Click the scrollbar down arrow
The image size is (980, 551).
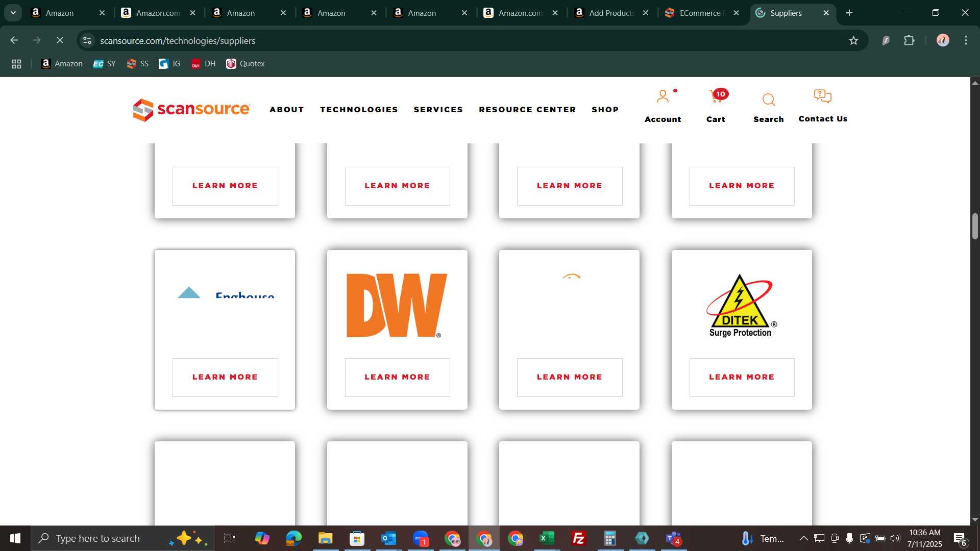pyautogui.click(x=975, y=520)
